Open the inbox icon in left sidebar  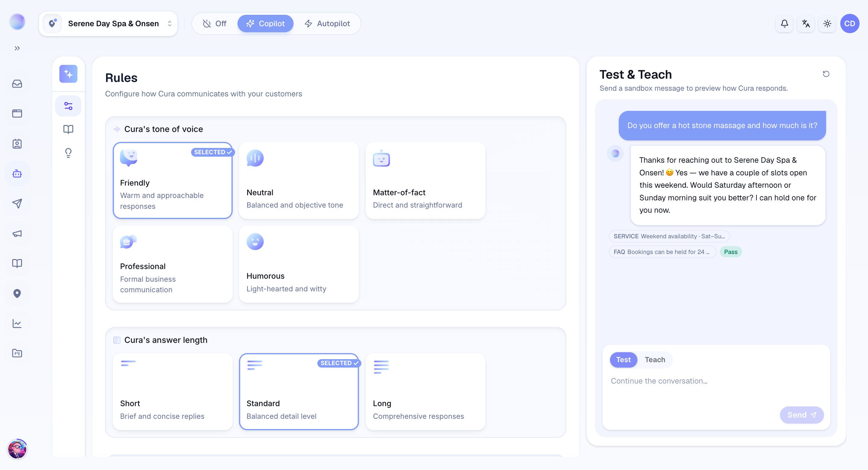(x=17, y=83)
